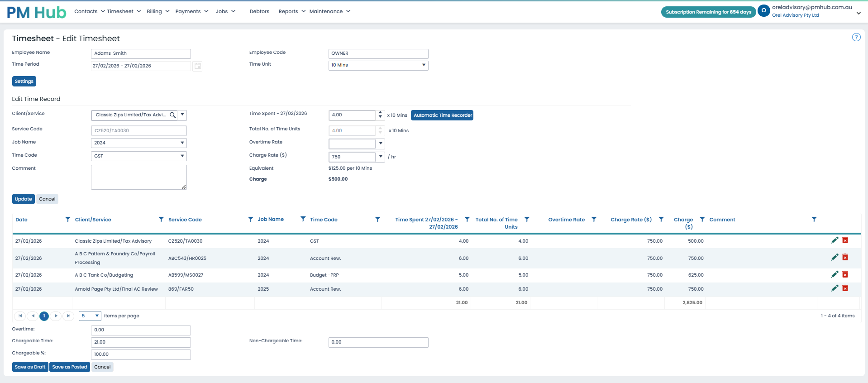Click Subscription Remaining badge
Image resolution: width=868 pixels, height=383 pixels.
(x=708, y=12)
